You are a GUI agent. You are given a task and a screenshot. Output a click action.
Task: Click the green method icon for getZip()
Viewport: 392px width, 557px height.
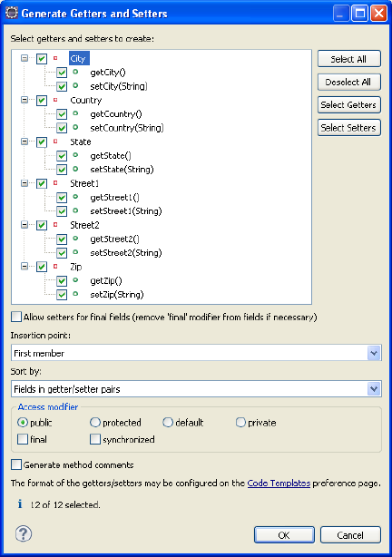pos(75,280)
